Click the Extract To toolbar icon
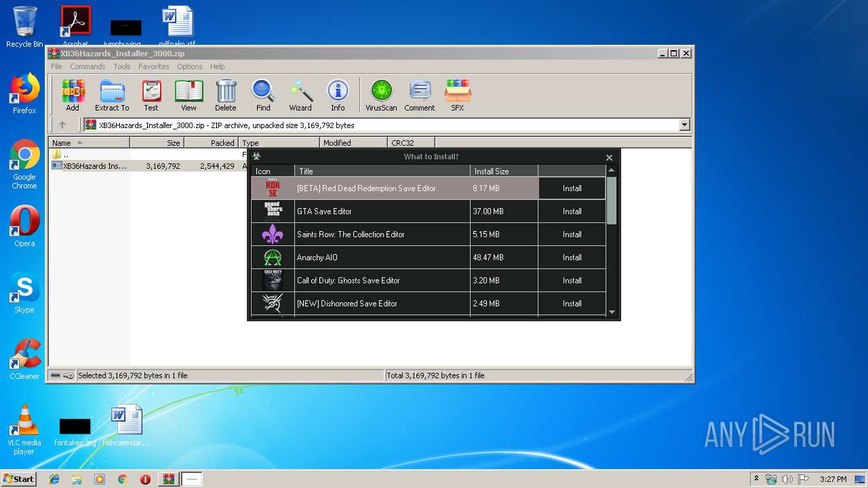Viewport: 868px width, 488px height. pyautogui.click(x=112, y=95)
